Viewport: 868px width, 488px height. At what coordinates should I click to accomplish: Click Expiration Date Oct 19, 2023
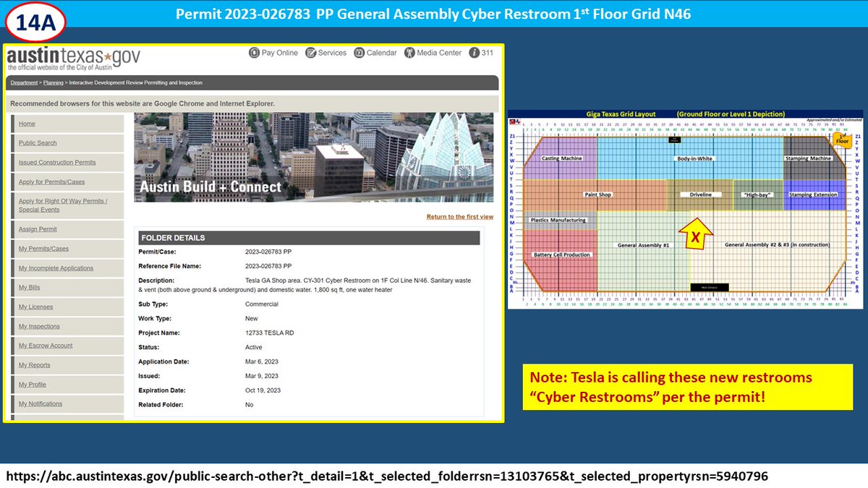click(264, 390)
